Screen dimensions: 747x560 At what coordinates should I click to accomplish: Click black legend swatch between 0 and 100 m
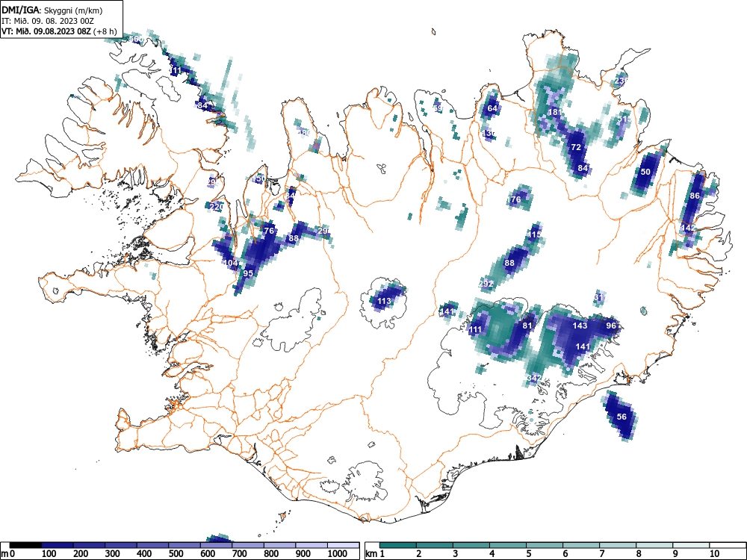pyautogui.click(x=25, y=545)
